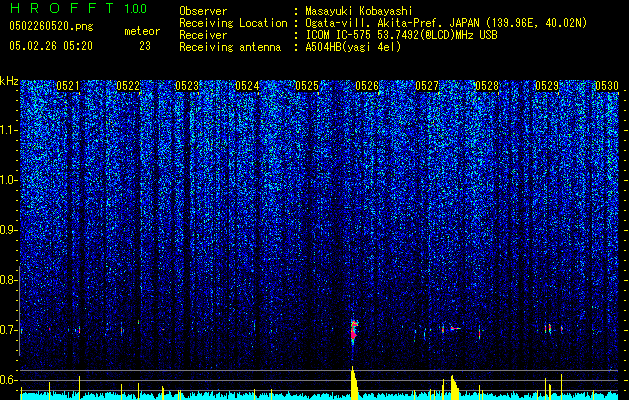Viewport: 629px width, 400px height.
Task: Click the 1.1 kHz axis label
Action: (x=8, y=130)
